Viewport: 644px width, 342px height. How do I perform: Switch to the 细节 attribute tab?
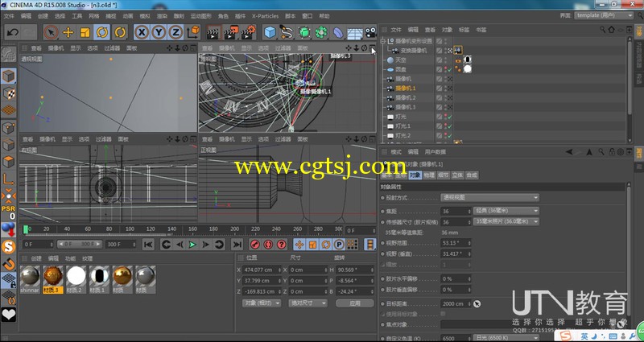pyautogui.click(x=444, y=175)
